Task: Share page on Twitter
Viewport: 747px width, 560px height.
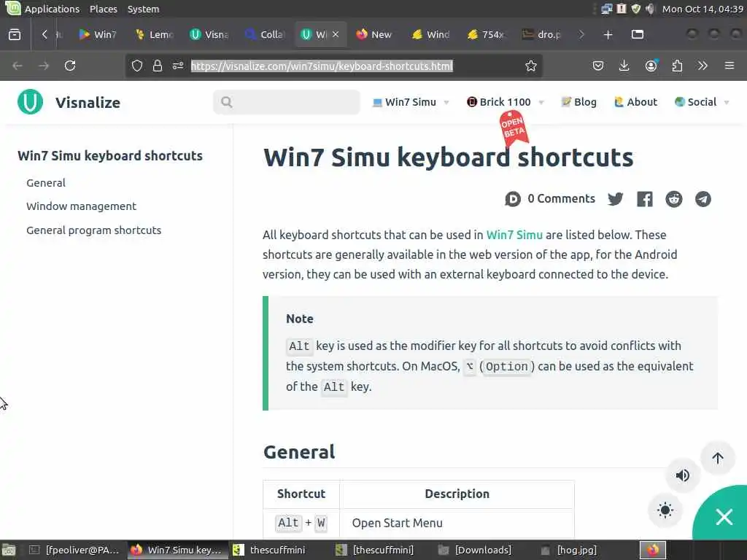Action: (x=616, y=199)
